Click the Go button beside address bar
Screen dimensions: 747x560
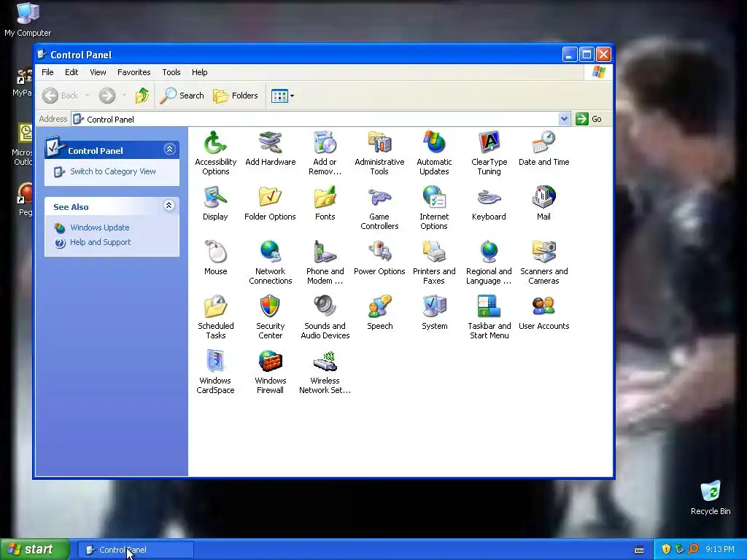pyautogui.click(x=589, y=119)
